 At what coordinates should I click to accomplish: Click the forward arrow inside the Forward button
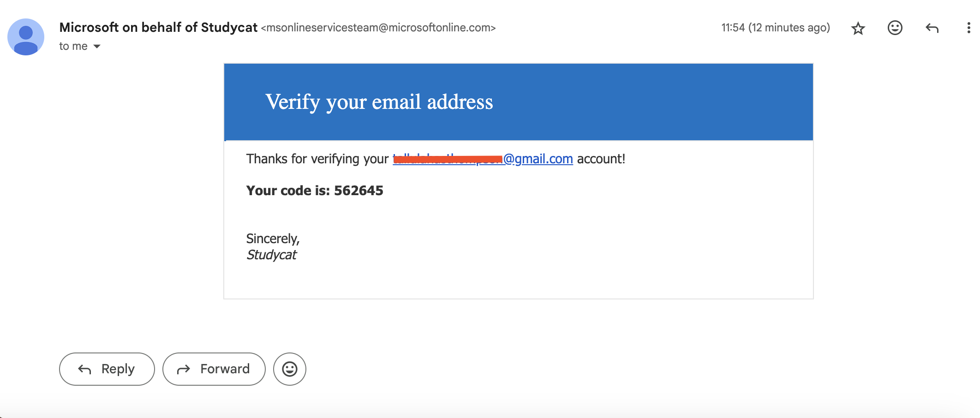tap(185, 369)
